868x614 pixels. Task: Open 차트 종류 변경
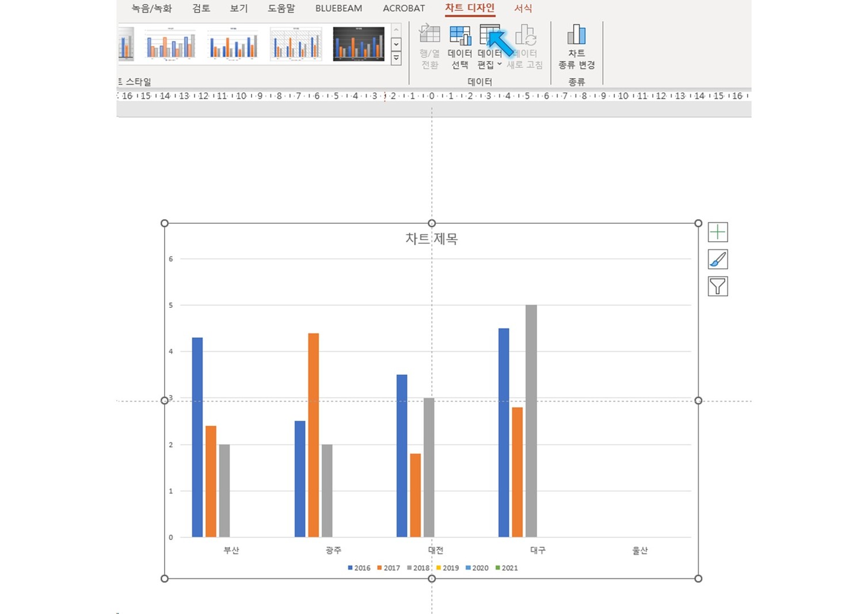coord(577,47)
